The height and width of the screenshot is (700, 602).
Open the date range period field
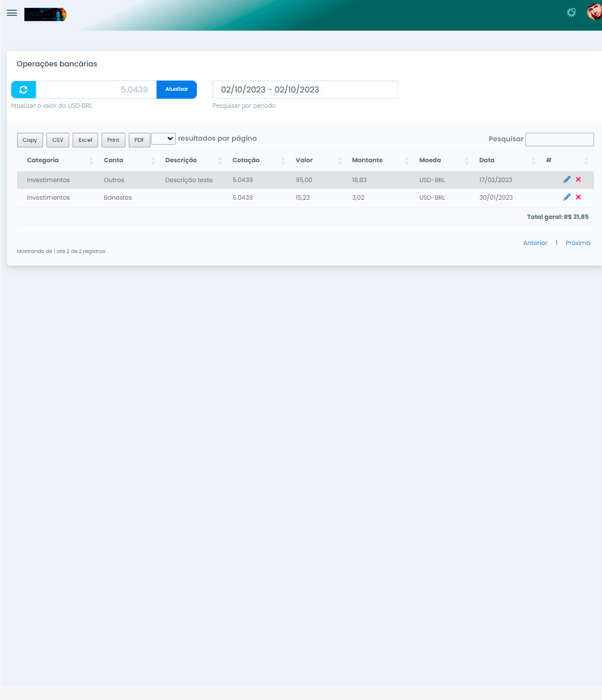pyautogui.click(x=305, y=90)
